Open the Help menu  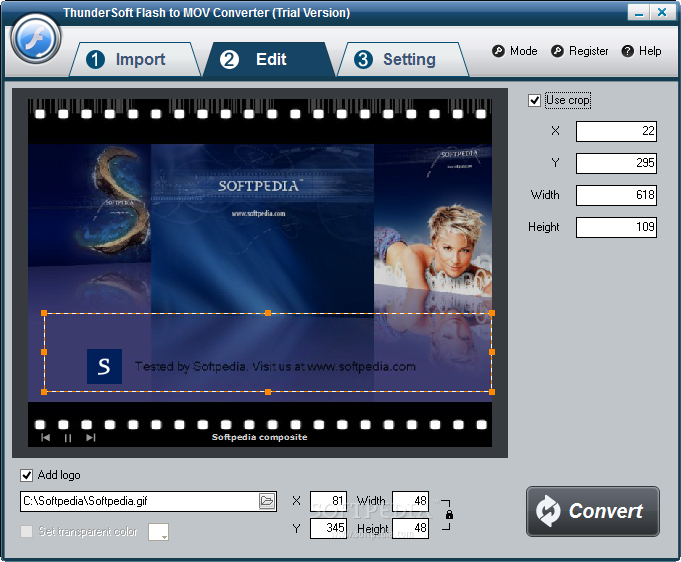(x=641, y=51)
